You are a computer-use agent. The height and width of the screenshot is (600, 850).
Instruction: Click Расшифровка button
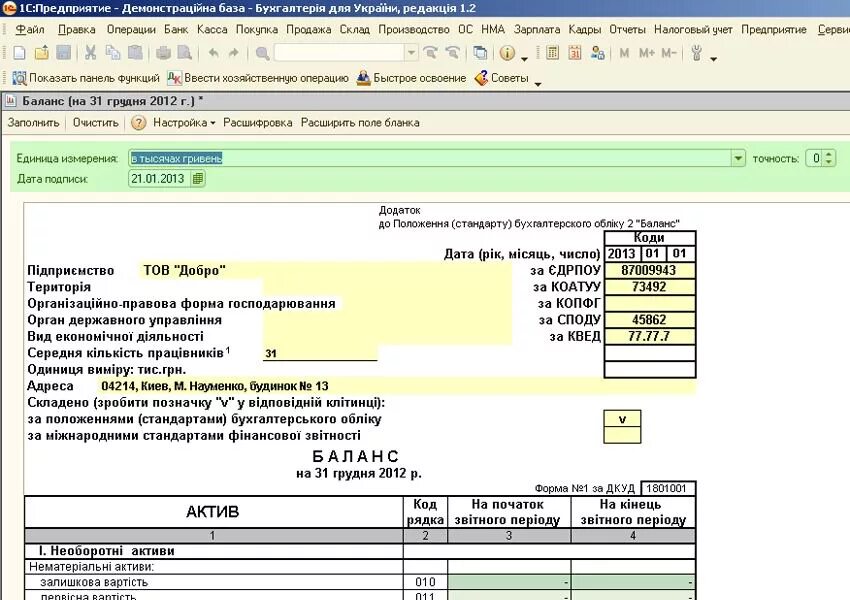257,123
